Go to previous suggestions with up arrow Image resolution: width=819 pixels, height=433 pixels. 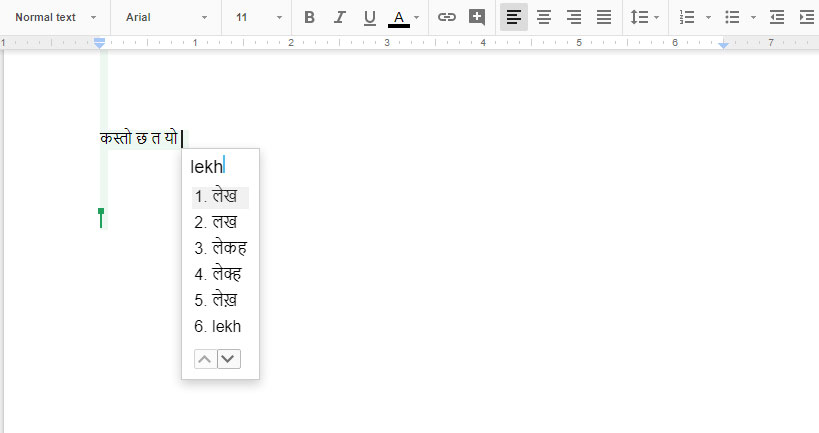[x=205, y=359]
